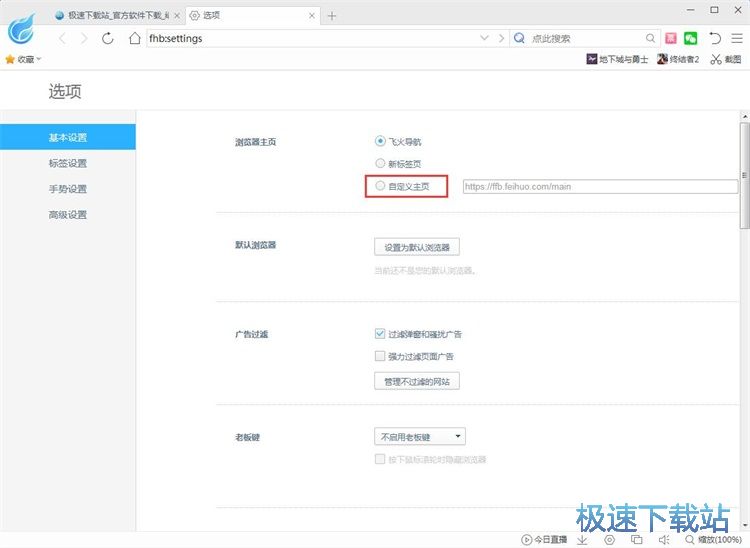Open 今日直播 in status bar
This screenshot has height=548, width=750.
click(544, 539)
